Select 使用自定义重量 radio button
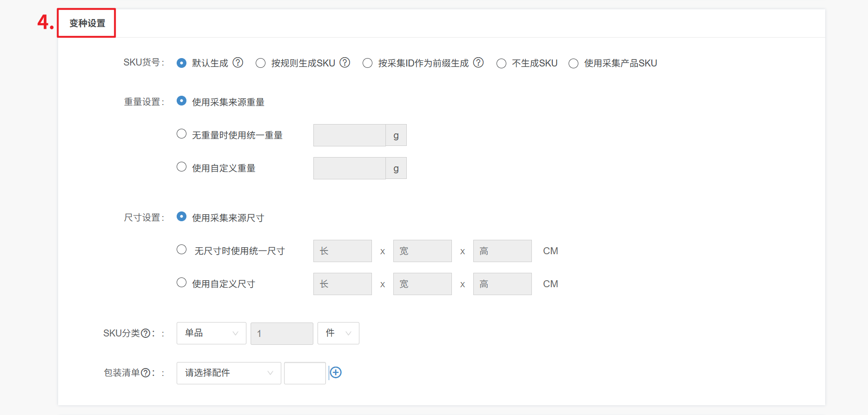The height and width of the screenshot is (415, 868). pyautogui.click(x=182, y=167)
